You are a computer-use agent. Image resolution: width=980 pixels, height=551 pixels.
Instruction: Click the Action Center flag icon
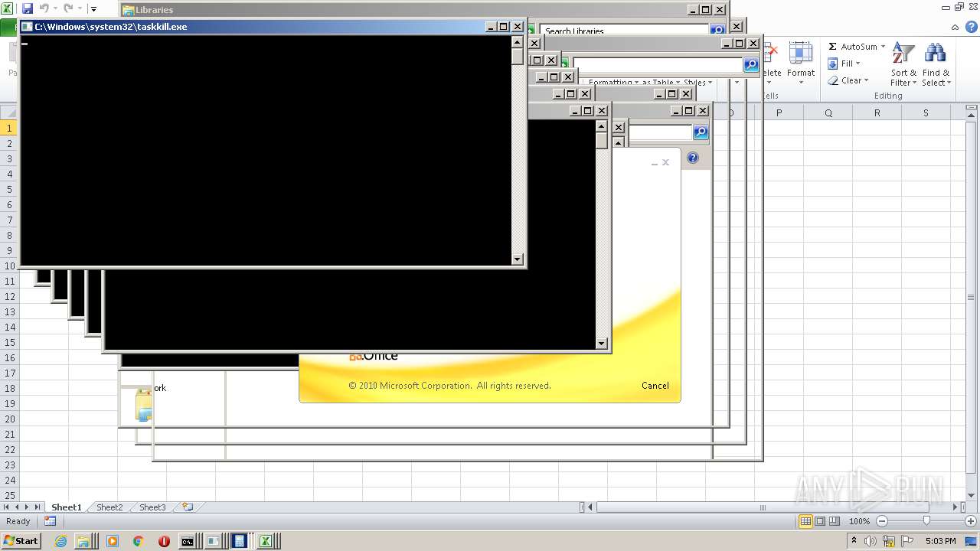click(908, 541)
